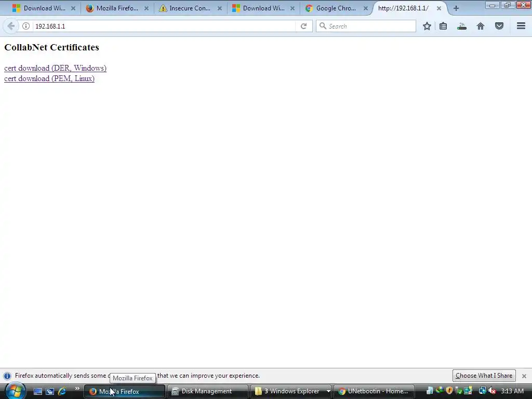Reload the page with the refresh icon
The height and width of the screenshot is (399, 532).
pyautogui.click(x=303, y=26)
